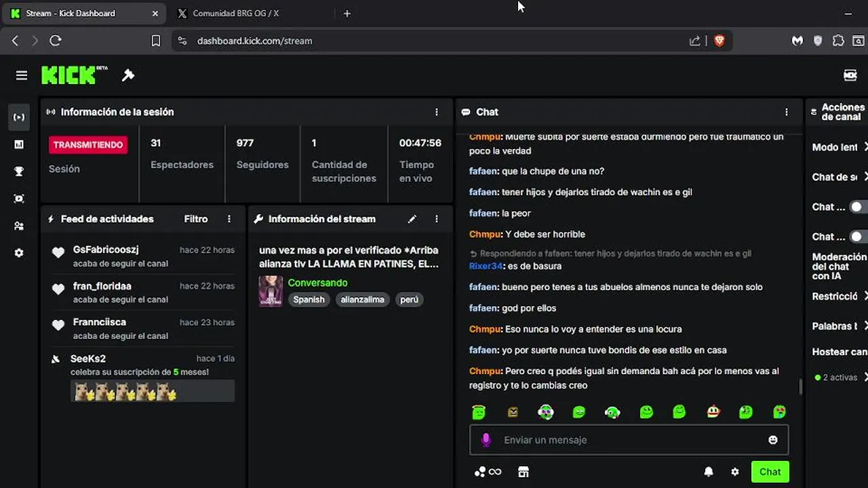
Task: Expand the Palabras option
Action: tap(840, 326)
